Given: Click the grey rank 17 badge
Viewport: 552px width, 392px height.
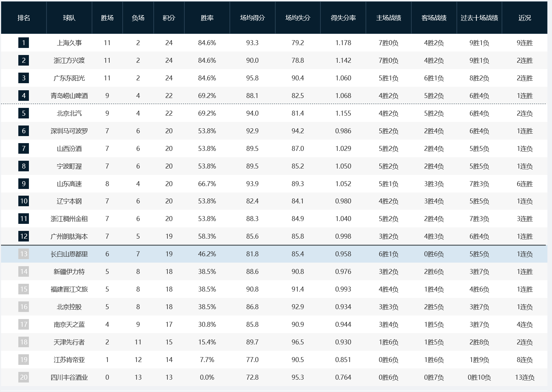Looking at the screenshot, I should click(x=24, y=324).
